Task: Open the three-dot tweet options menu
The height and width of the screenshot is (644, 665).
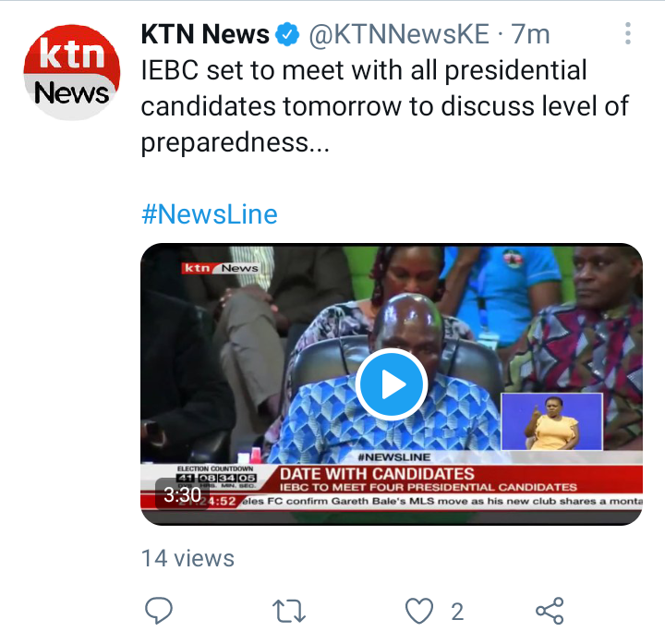Action: [628, 33]
